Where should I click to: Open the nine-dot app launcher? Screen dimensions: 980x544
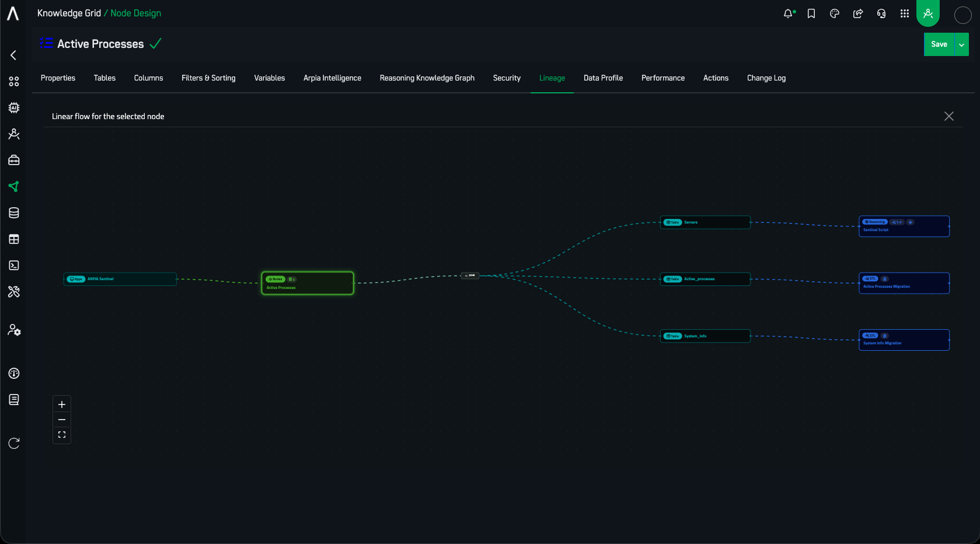(905, 13)
